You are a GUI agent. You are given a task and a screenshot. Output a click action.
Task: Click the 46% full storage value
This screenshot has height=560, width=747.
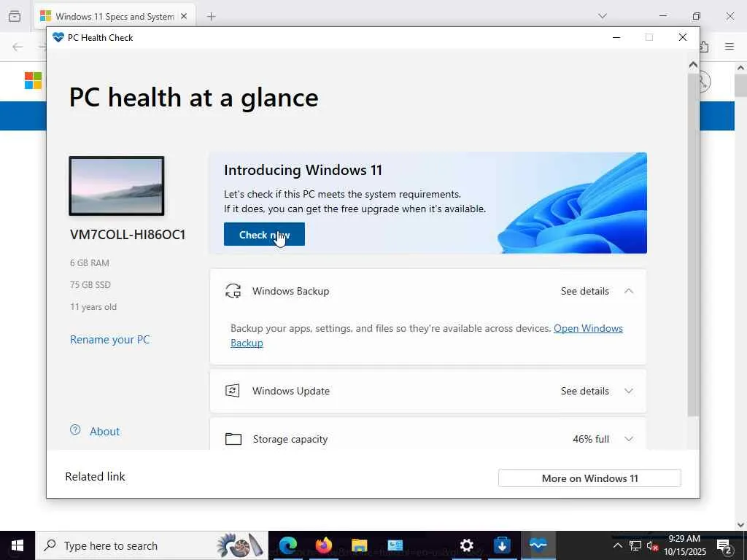591,439
